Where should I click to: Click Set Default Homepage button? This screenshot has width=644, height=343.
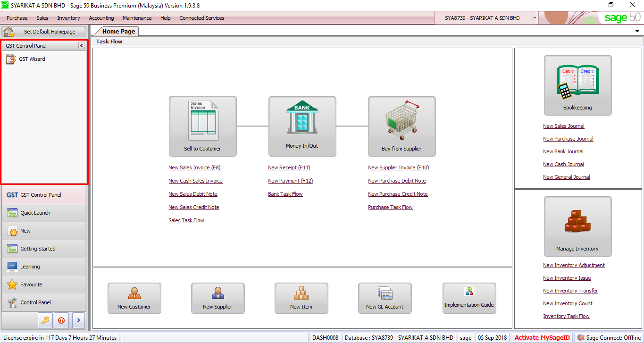[x=44, y=32]
